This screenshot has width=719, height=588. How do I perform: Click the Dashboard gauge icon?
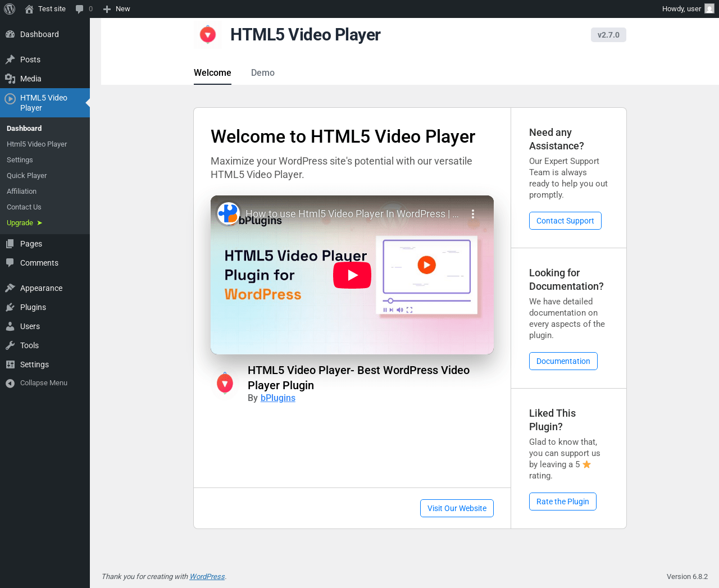(10, 34)
